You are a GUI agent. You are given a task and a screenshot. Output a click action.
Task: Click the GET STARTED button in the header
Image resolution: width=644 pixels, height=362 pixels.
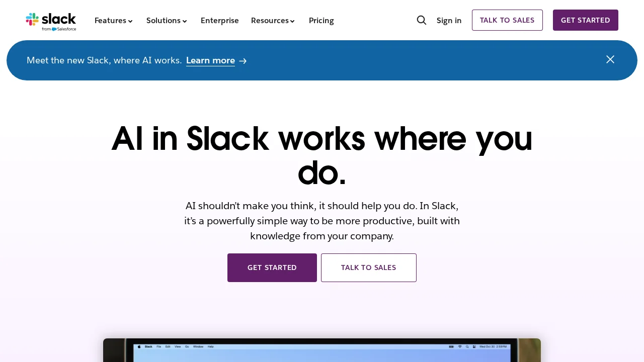point(585,20)
